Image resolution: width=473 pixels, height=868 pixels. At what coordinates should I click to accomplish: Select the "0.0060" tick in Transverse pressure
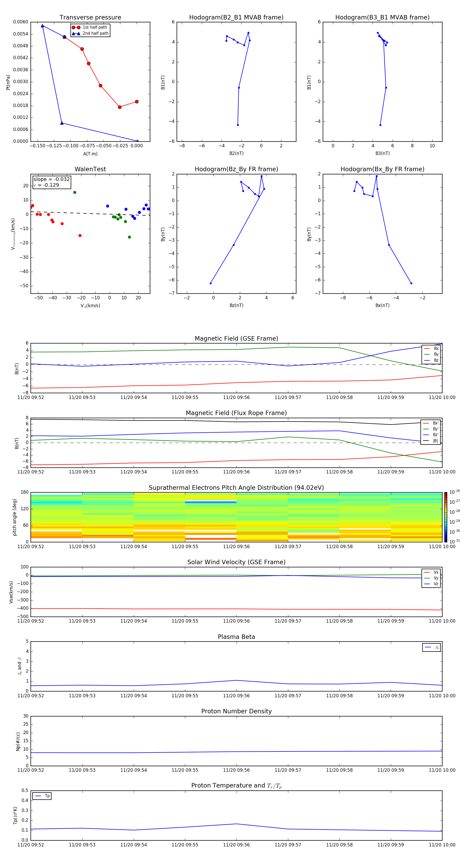[x=20, y=22]
